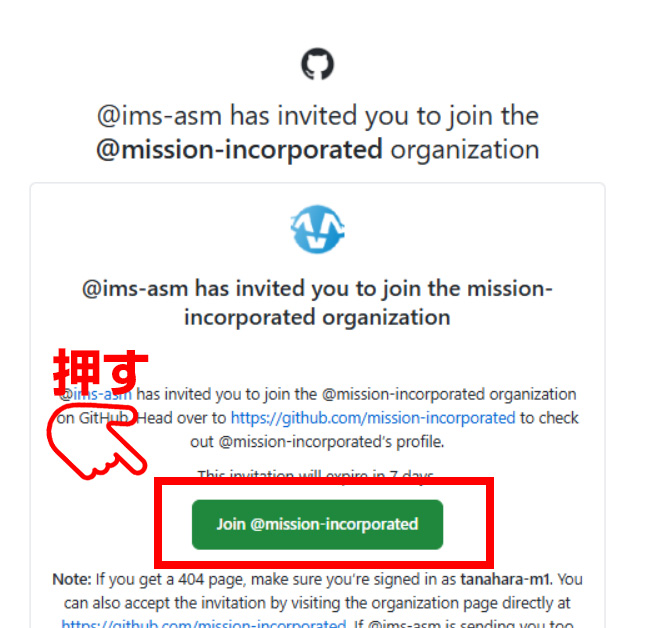Click bold @mission-incorporated in the top heading
657x628 pixels.
[x=239, y=150]
